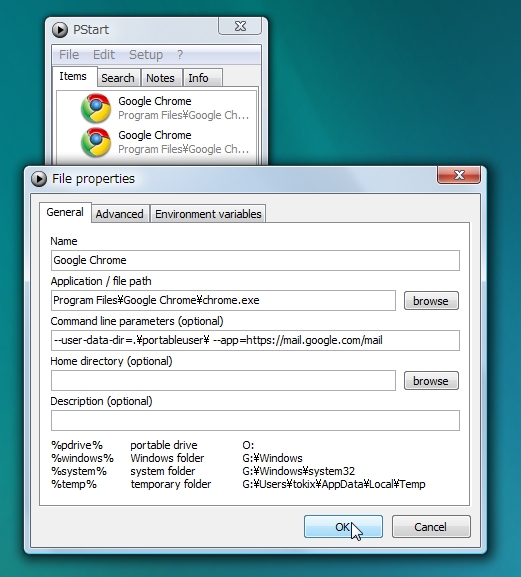The width and height of the screenshot is (521, 577).
Task: Click into the Name input field
Action: [x=255, y=260]
